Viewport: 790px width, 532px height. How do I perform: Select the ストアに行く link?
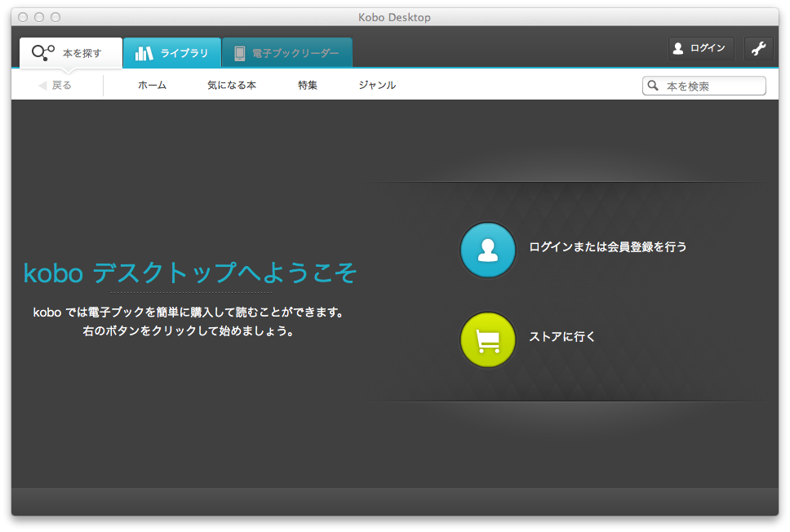tap(561, 336)
